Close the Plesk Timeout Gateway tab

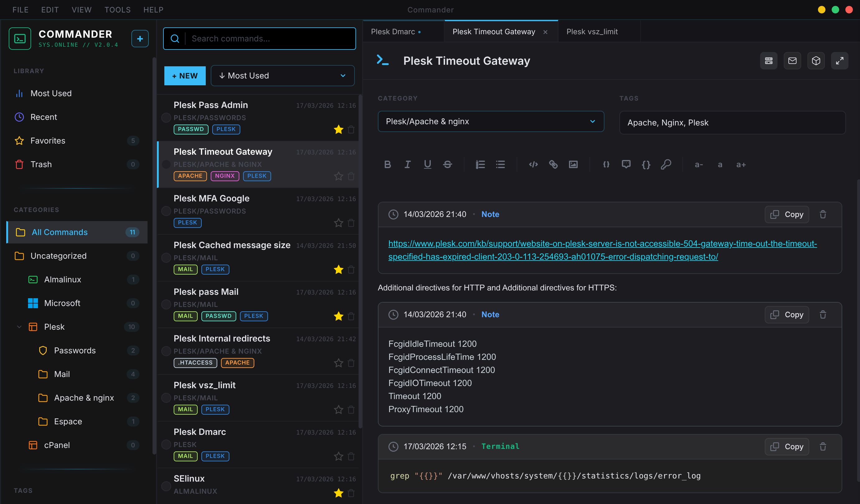[x=545, y=32]
